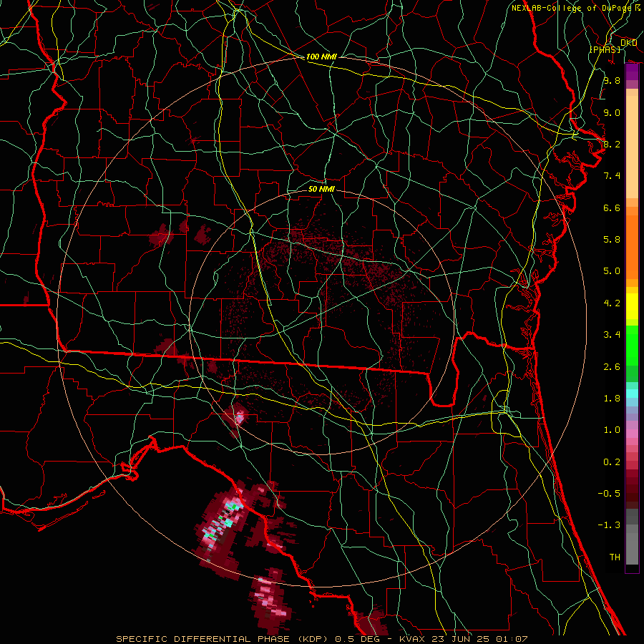This screenshot has width=644, height=644.
Task: Select the -0.5 scale value
Action: tap(609, 494)
